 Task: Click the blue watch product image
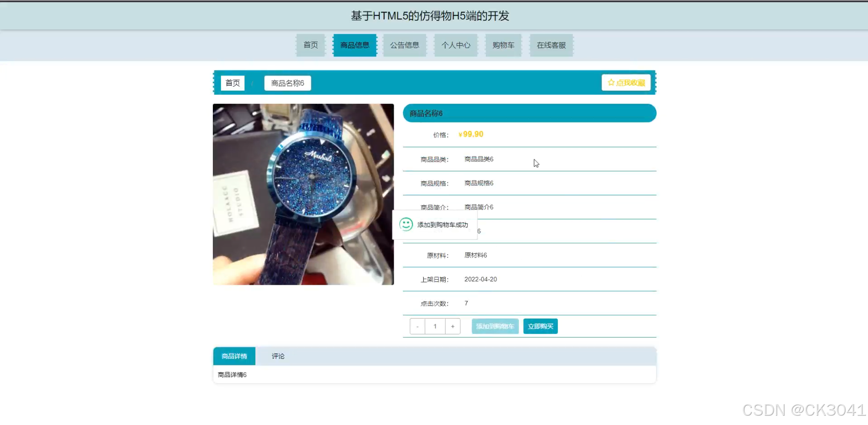tap(303, 194)
